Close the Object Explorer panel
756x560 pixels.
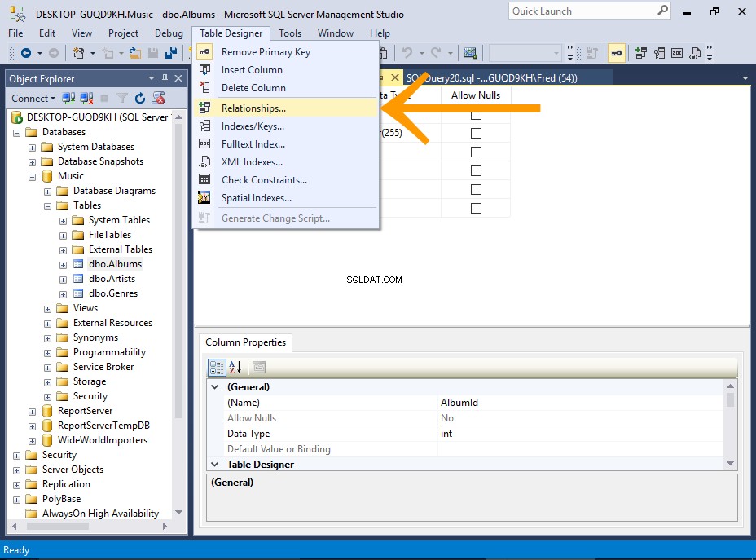178,78
